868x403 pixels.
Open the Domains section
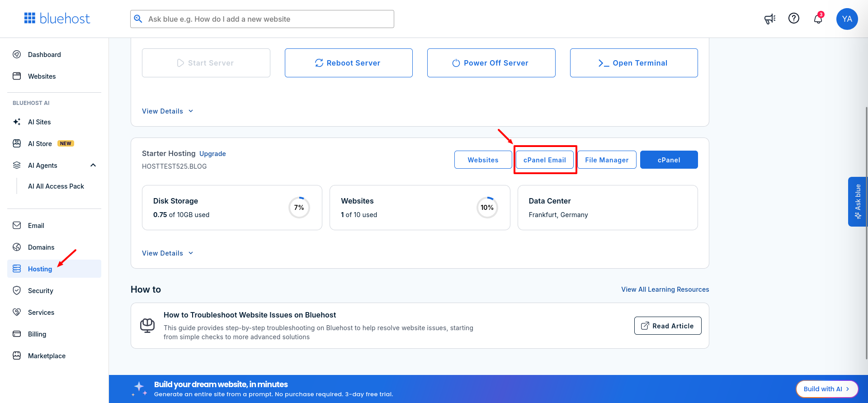click(x=54, y=247)
